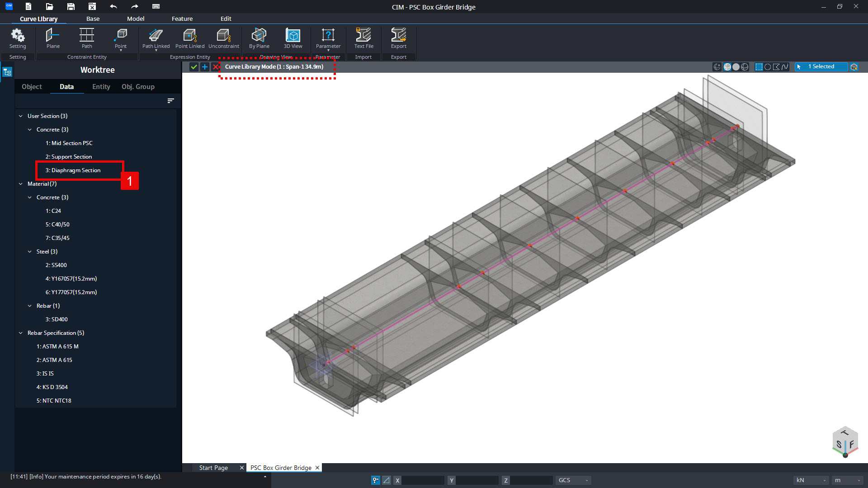The height and width of the screenshot is (488, 868).
Task: Enable shaded solid display mode
Action: pyautogui.click(x=736, y=66)
